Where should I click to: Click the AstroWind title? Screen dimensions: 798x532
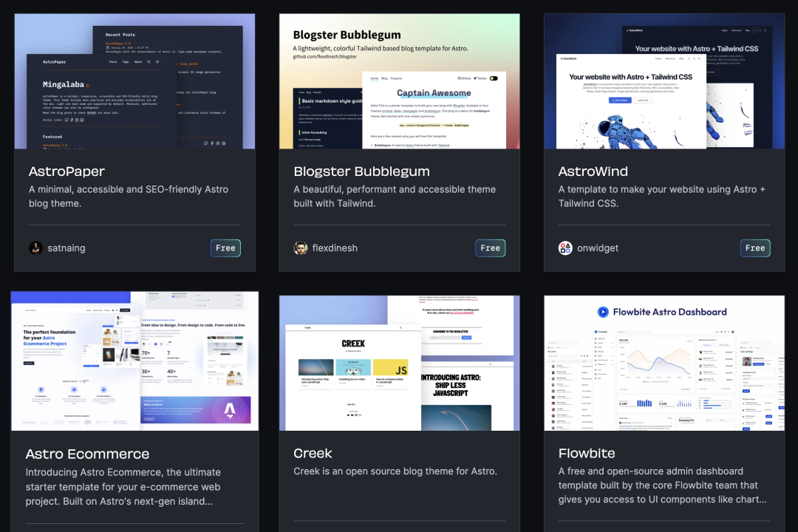593,171
